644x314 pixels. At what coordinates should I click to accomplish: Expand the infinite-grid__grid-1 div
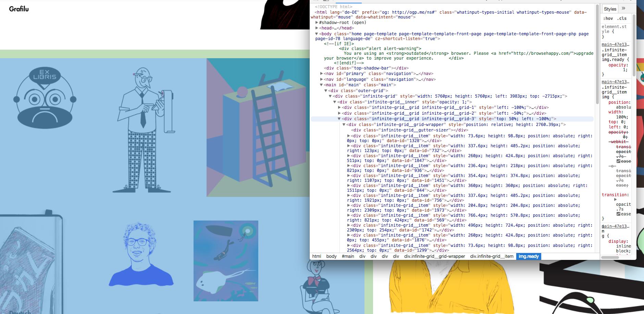pyautogui.click(x=339, y=108)
